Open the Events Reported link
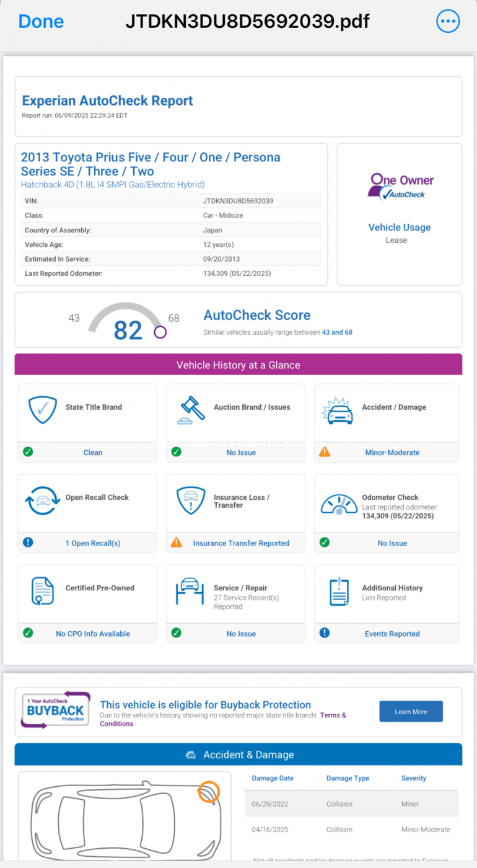 pos(392,634)
